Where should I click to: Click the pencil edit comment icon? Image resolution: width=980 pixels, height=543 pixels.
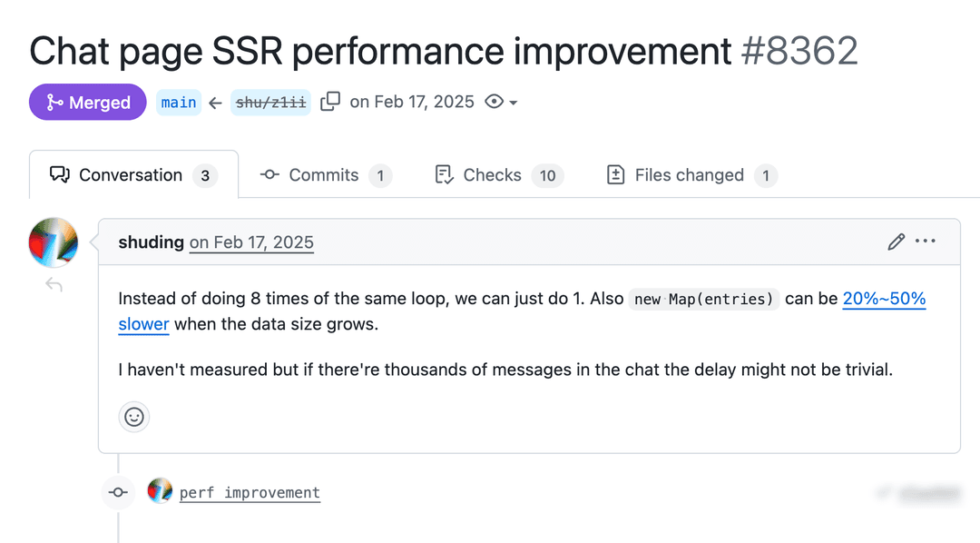click(897, 242)
